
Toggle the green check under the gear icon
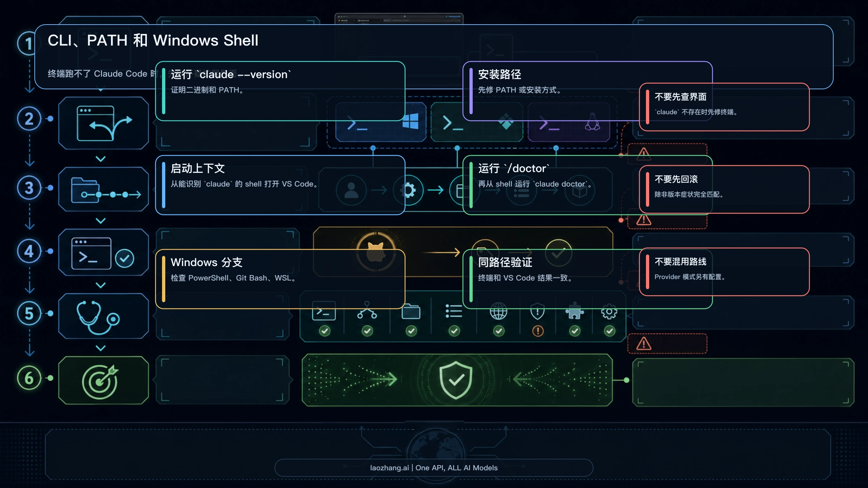pos(609,331)
